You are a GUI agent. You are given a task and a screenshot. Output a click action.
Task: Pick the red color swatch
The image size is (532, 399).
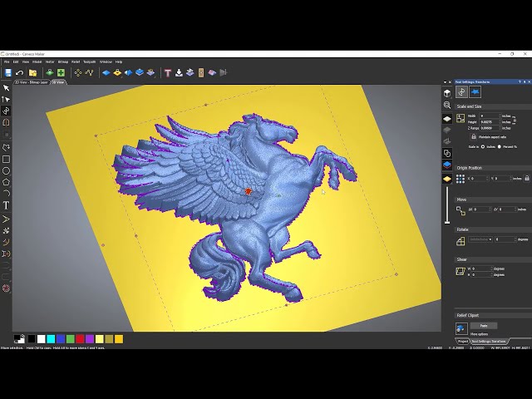click(x=80, y=339)
